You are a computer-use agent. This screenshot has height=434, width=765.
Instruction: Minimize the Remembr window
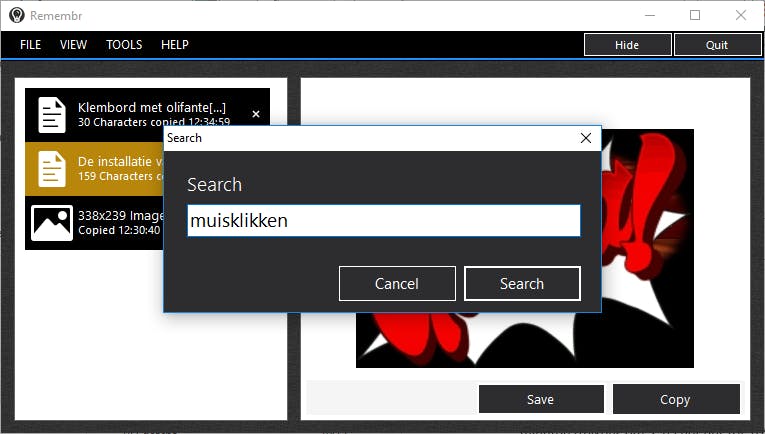(649, 15)
